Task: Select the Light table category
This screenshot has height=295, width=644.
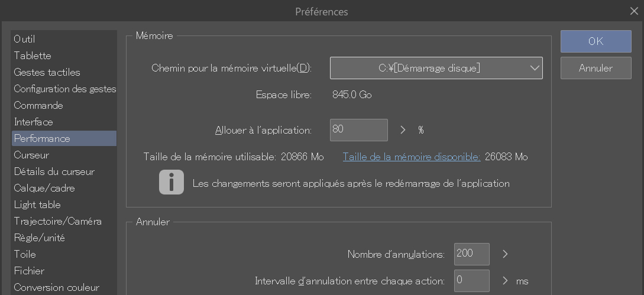Action: tap(37, 205)
